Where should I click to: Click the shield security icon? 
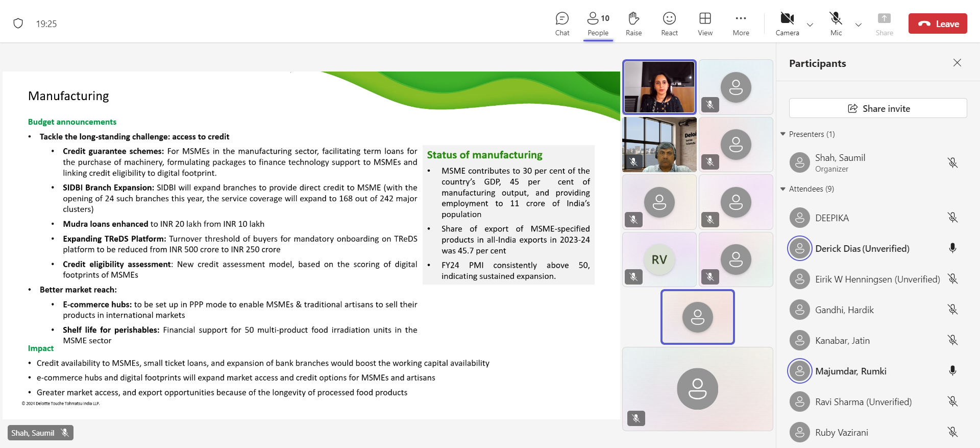tap(18, 23)
